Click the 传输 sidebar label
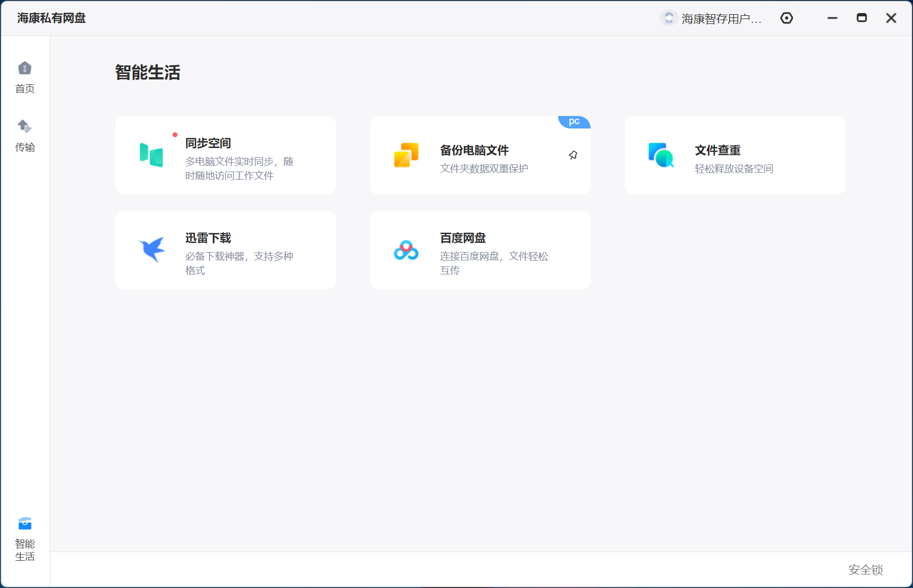The width and height of the screenshot is (913, 588). [25, 148]
